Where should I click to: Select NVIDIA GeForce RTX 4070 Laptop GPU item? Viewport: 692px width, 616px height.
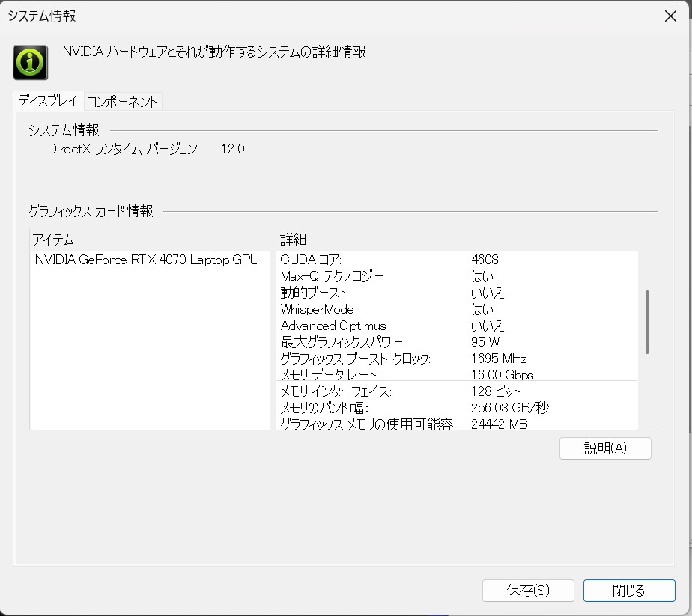pyautogui.click(x=147, y=260)
